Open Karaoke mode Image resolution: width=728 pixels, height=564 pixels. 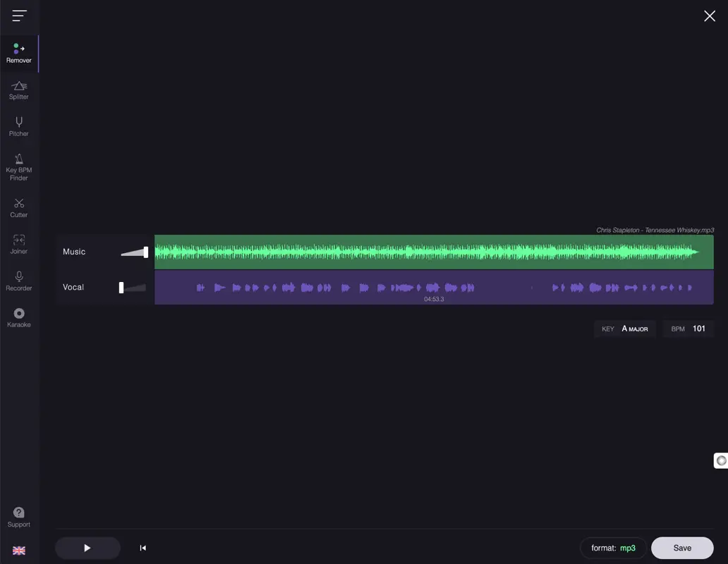pyautogui.click(x=18, y=318)
